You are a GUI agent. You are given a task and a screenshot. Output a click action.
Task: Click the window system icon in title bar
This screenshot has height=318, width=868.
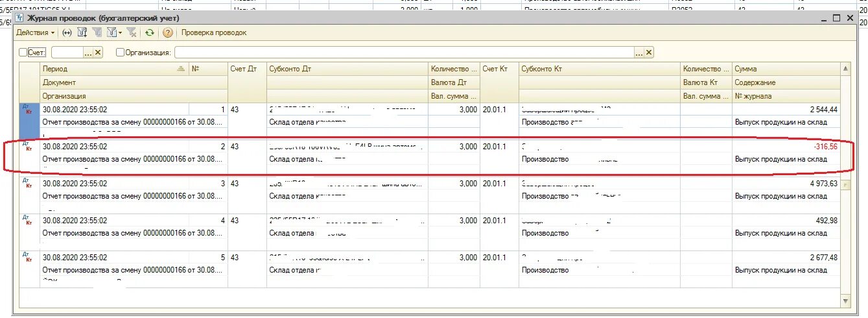20,18
